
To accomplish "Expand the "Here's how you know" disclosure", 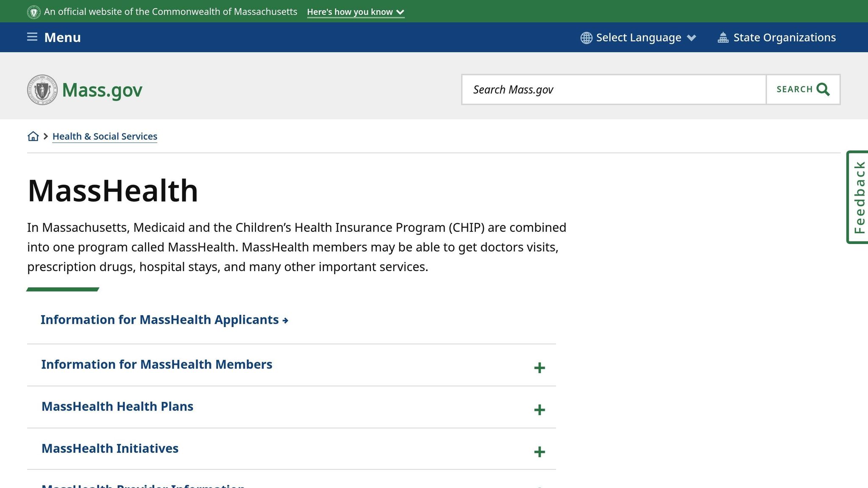I will (355, 12).
